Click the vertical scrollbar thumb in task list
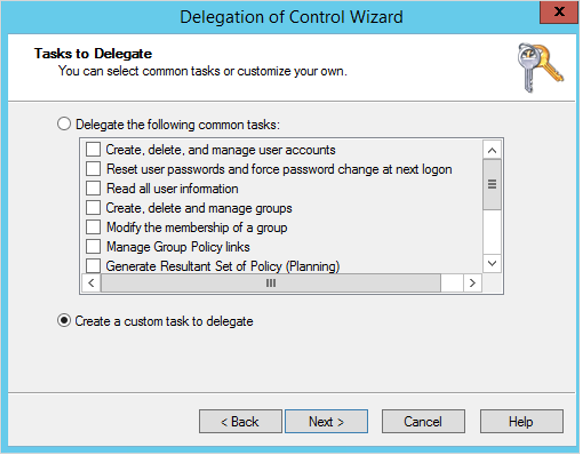580x454 pixels. (x=492, y=184)
